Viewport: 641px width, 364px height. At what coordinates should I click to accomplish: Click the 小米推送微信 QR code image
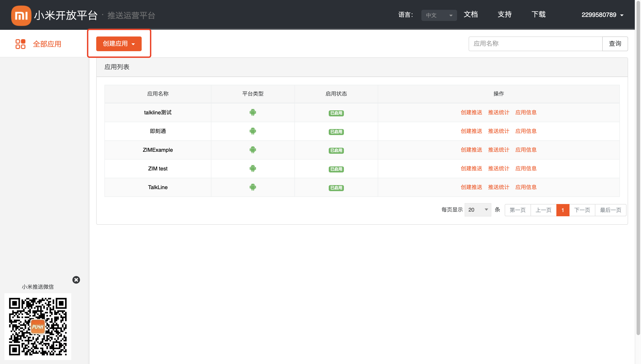38,326
